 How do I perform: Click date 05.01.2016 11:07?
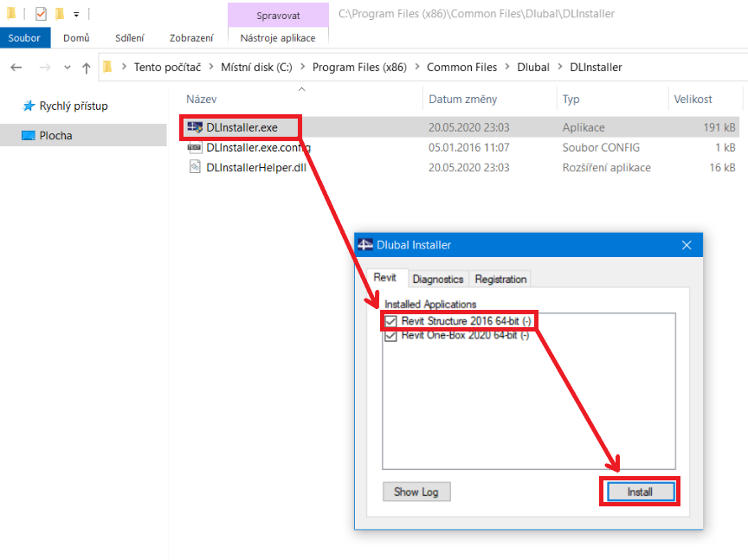[x=469, y=147]
